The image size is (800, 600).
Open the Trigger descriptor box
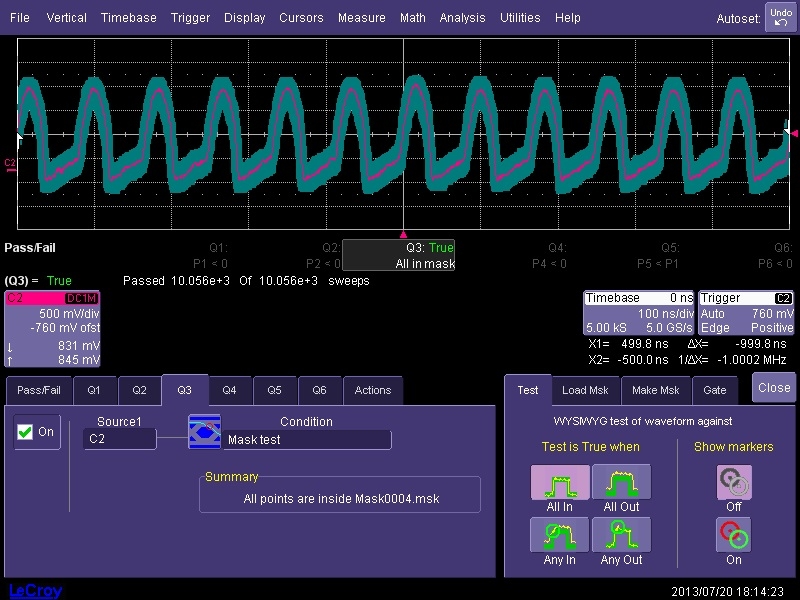[x=747, y=313]
